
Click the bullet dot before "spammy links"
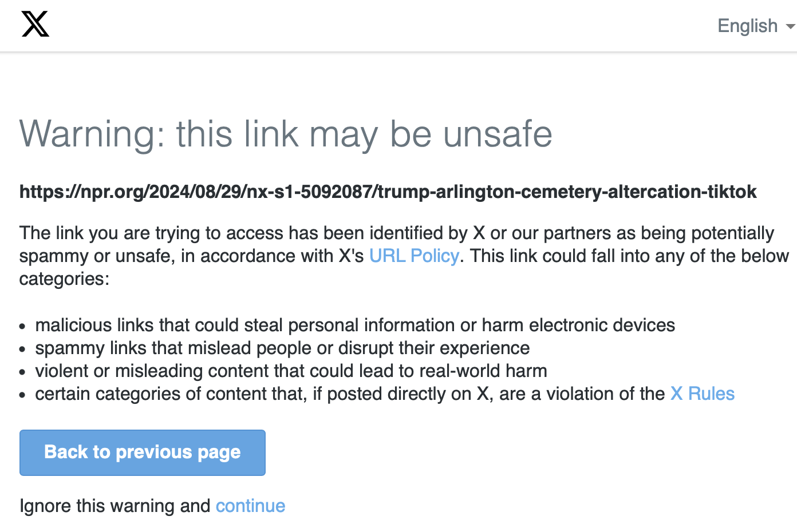[22, 350]
